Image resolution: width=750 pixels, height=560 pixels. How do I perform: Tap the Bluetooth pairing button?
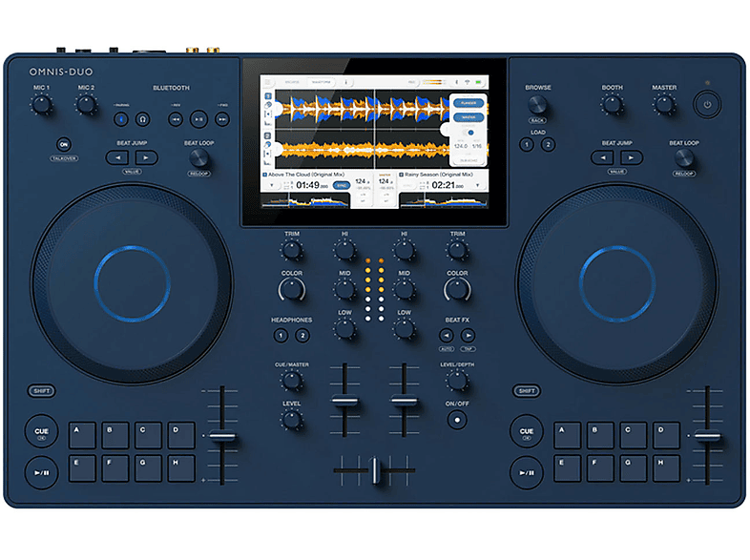point(121,119)
